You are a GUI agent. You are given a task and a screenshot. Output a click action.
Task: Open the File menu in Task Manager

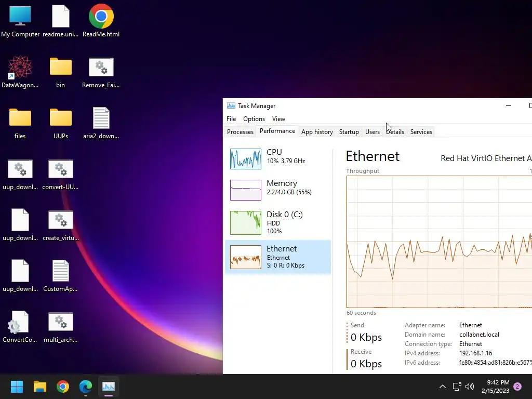point(231,119)
